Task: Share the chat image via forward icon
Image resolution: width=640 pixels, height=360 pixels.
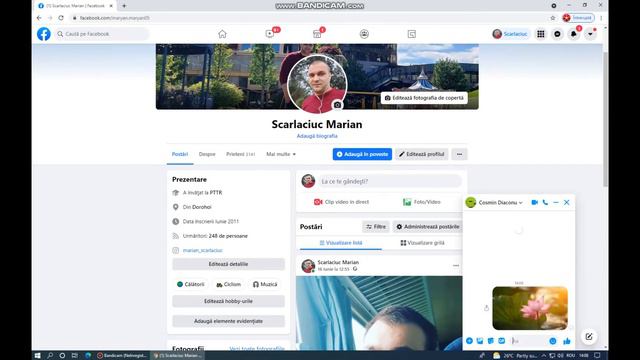Action: coord(486,308)
